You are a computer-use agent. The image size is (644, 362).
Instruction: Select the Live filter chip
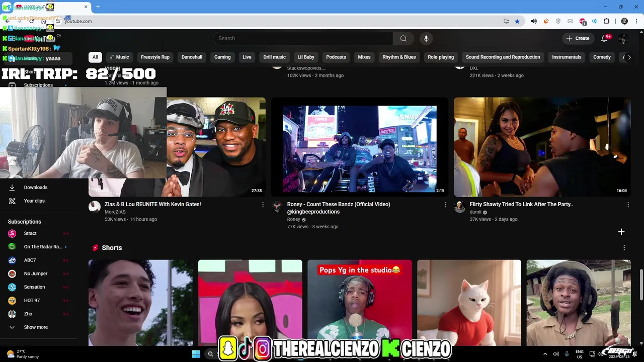pyautogui.click(x=247, y=57)
